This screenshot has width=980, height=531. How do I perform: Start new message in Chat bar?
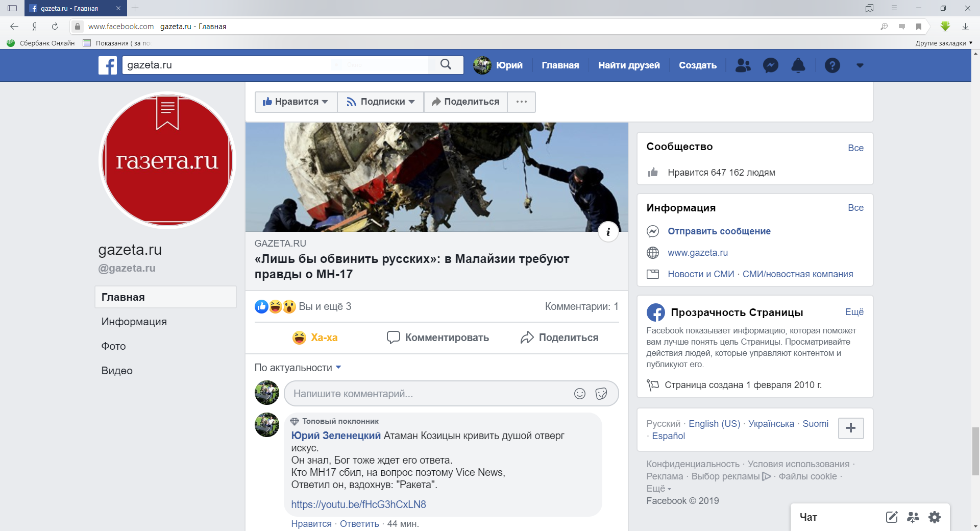[x=891, y=517]
